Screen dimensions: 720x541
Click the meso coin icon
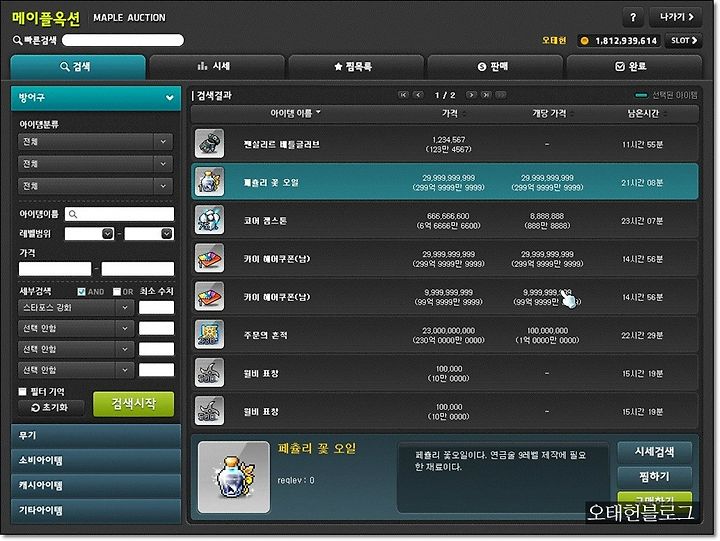584,40
